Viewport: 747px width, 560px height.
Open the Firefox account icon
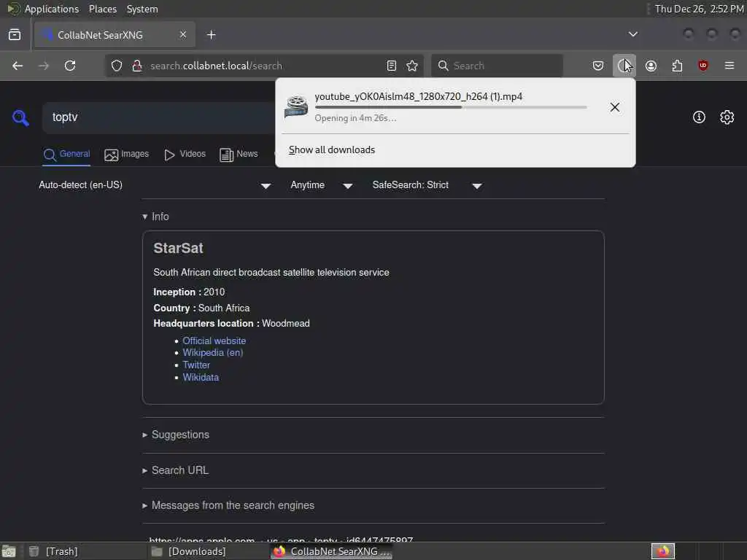pyautogui.click(x=651, y=66)
